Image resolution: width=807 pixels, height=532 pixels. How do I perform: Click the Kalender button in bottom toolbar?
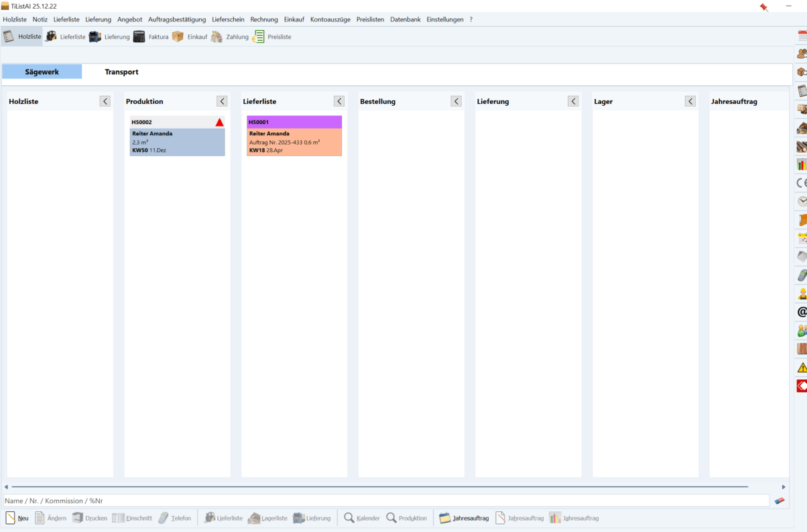362,518
